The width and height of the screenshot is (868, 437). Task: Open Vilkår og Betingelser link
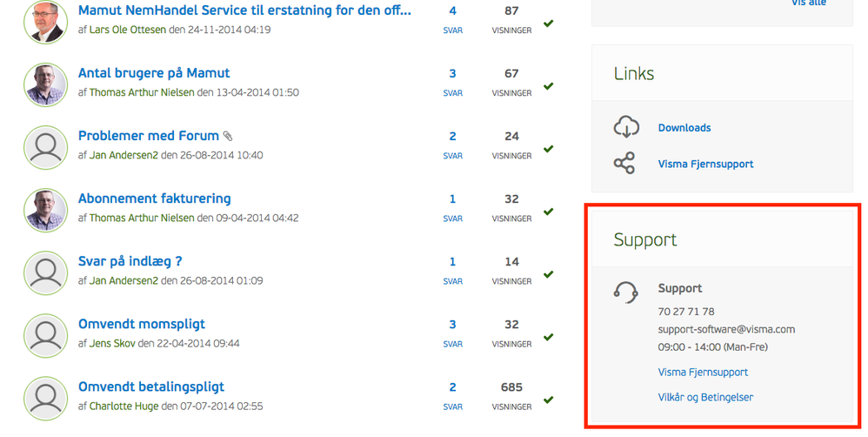click(x=705, y=397)
